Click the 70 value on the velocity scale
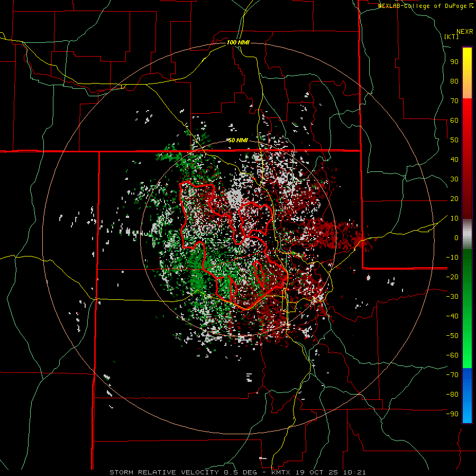Image resolution: width=476 pixels, height=476 pixels. click(454, 101)
